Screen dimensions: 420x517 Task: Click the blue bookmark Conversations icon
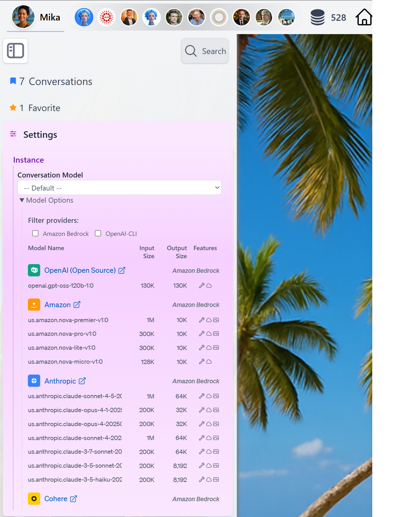coord(13,81)
